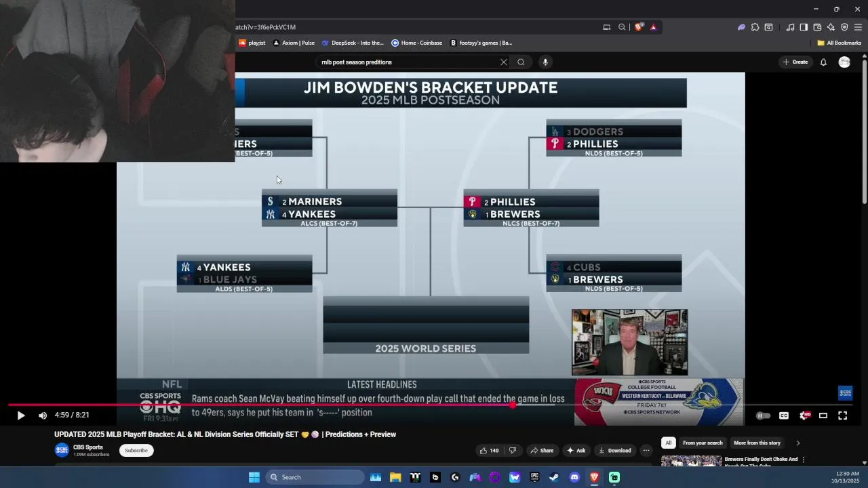Open Brave VPN shield icon
The height and width of the screenshot is (488, 868).
click(x=844, y=27)
